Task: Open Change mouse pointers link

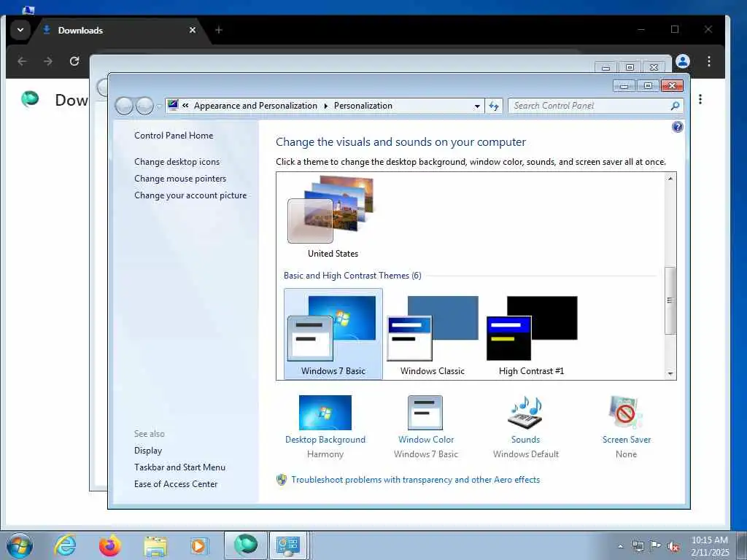Action: pos(180,178)
